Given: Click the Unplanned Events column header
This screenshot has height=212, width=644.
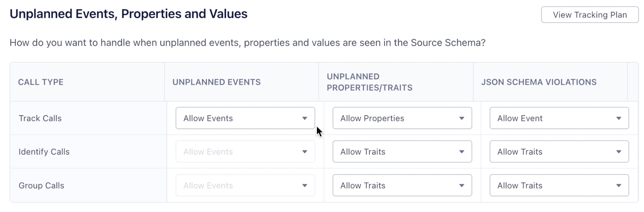Looking at the screenshot, I should point(216,82).
